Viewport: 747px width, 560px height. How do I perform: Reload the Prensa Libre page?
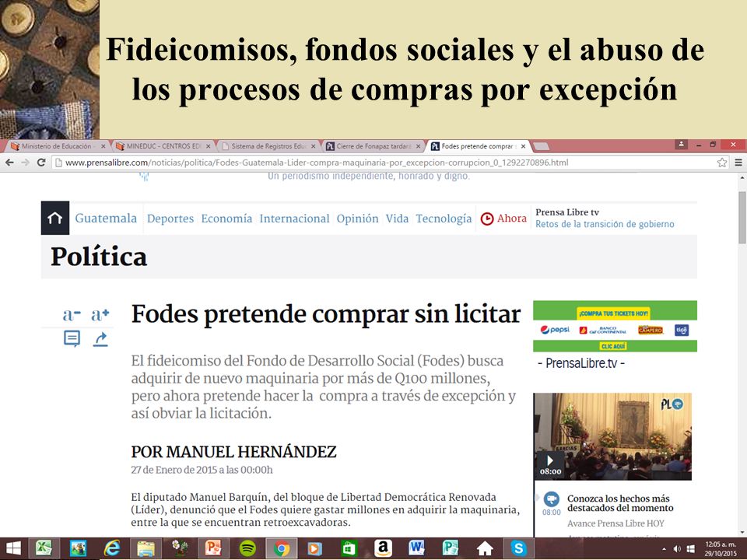point(41,163)
